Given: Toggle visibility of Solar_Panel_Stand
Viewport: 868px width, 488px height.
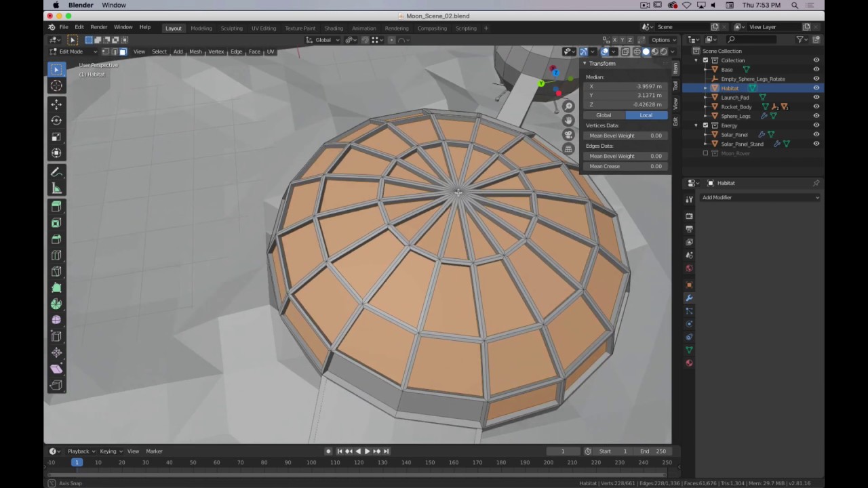Looking at the screenshot, I should [x=816, y=144].
